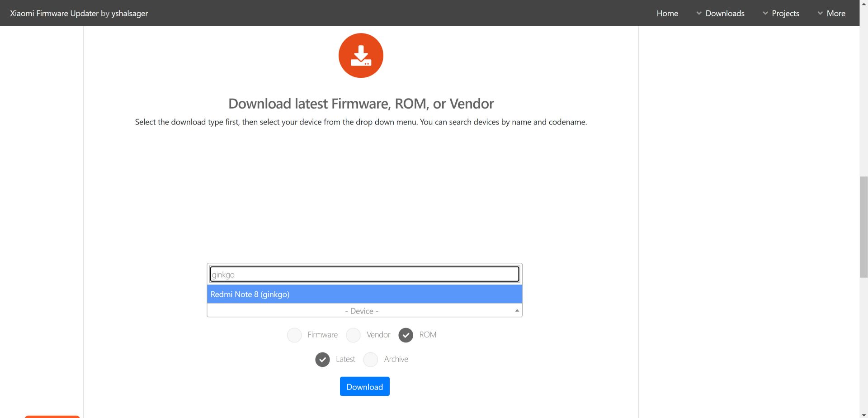This screenshot has height=418, width=868.
Task: Expand the More menu in the navbar
Action: (831, 13)
